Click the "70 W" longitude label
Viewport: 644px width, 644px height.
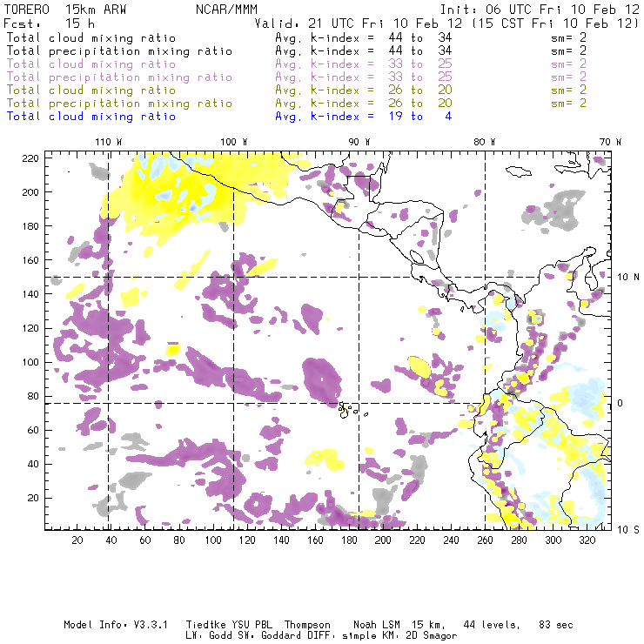click(610, 142)
